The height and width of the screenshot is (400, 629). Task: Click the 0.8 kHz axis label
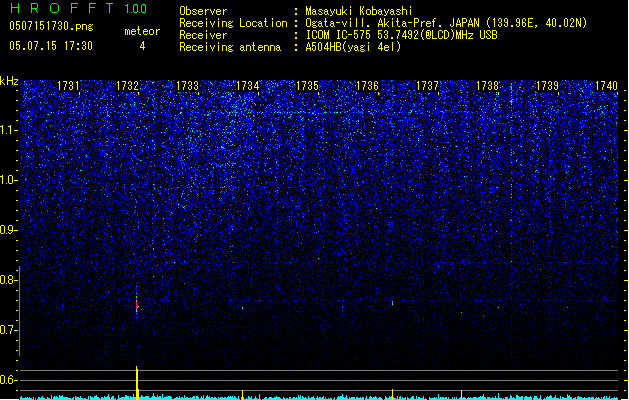click(9, 280)
